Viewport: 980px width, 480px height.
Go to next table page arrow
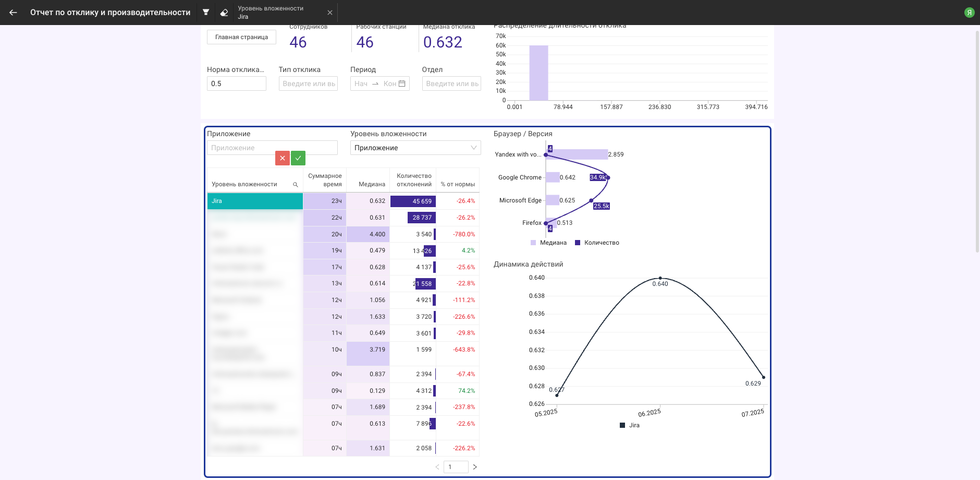point(475,467)
